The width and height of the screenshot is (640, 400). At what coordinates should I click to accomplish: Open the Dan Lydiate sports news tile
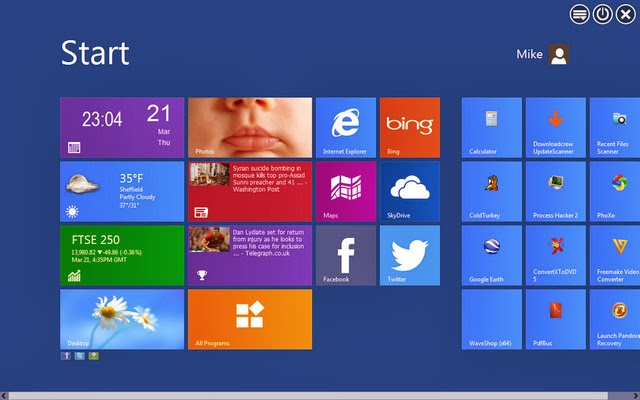click(x=250, y=256)
